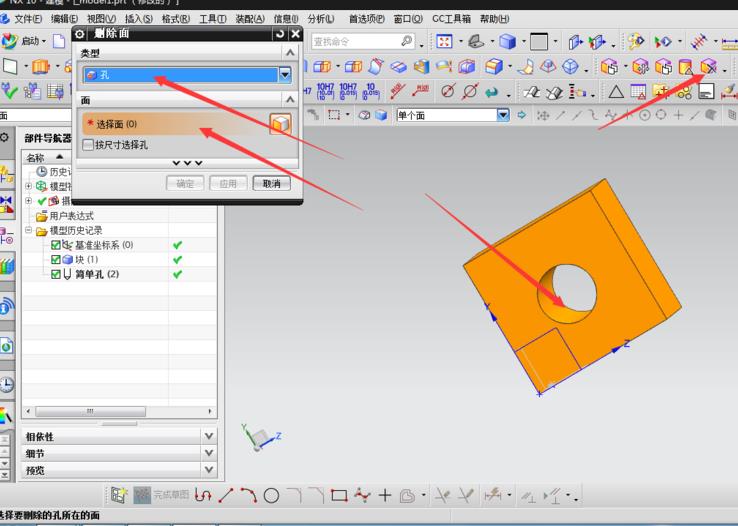Select the Line sketch tool

click(226, 495)
